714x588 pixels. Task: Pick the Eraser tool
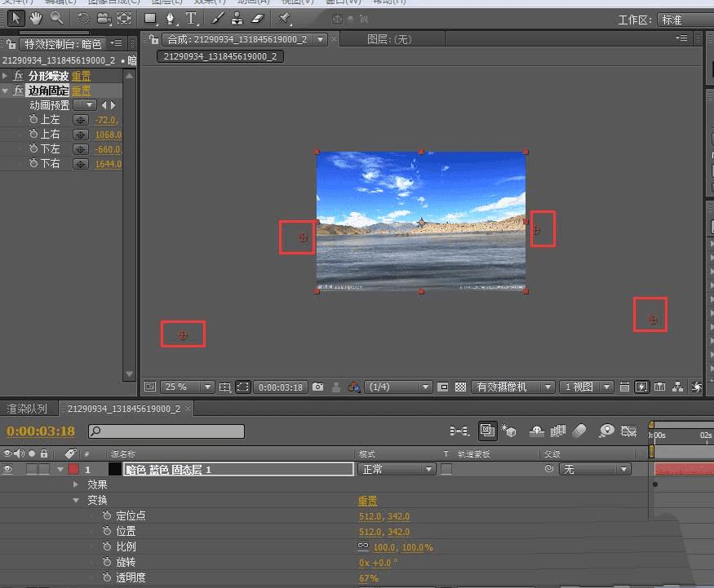[259, 18]
